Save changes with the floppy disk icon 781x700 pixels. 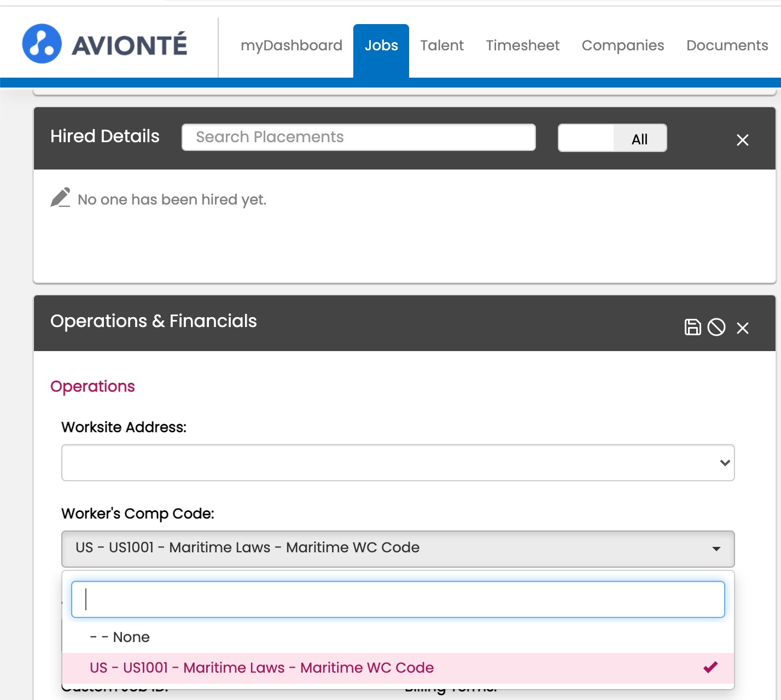(x=692, y=327)
